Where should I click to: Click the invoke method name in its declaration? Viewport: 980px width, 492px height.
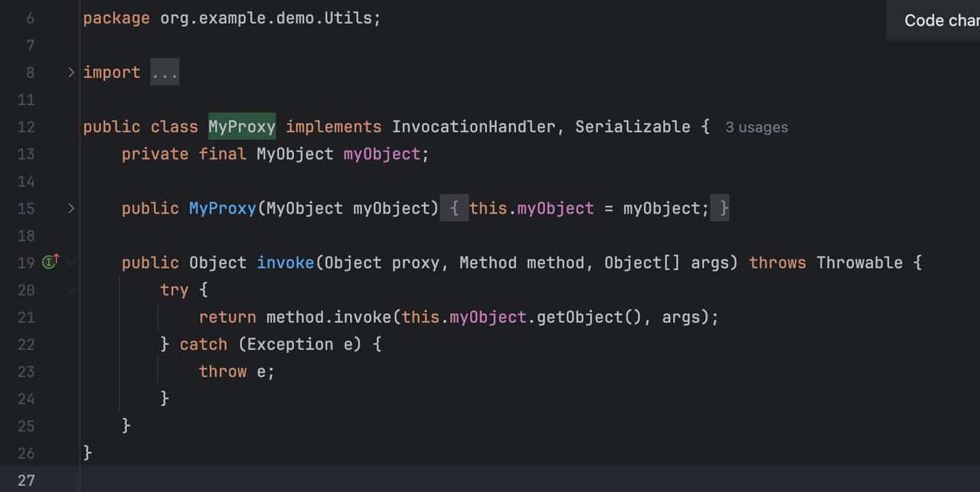pyautogui.click(x=285, y=262)
